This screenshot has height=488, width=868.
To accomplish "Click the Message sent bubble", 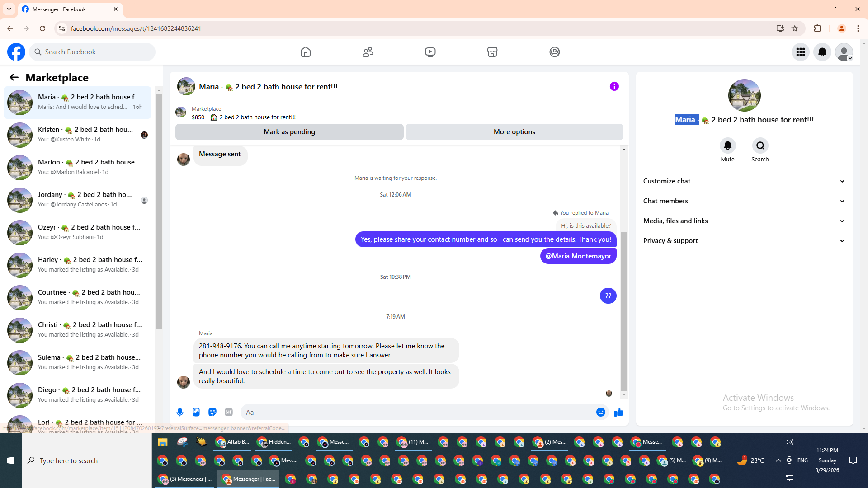I will coord(220,155).
